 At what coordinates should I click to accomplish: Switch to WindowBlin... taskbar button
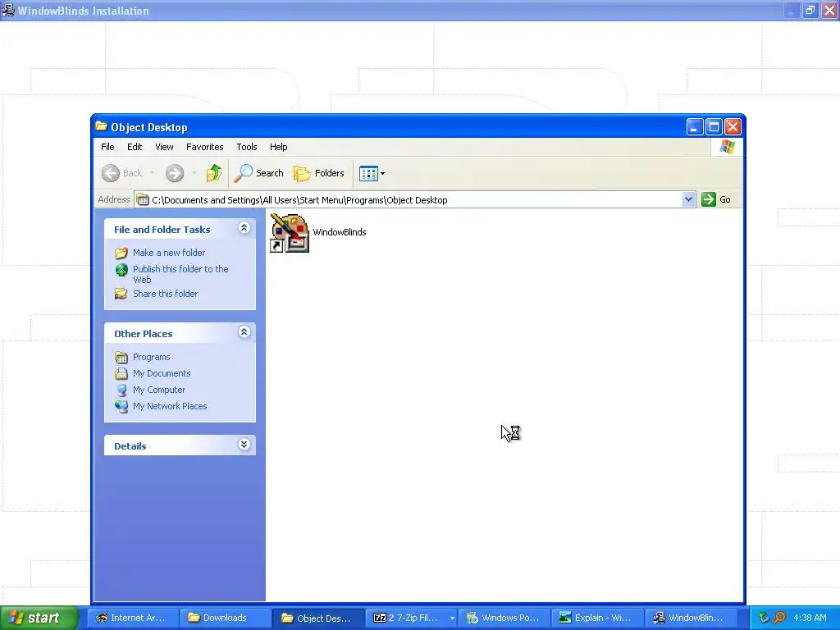691,618
